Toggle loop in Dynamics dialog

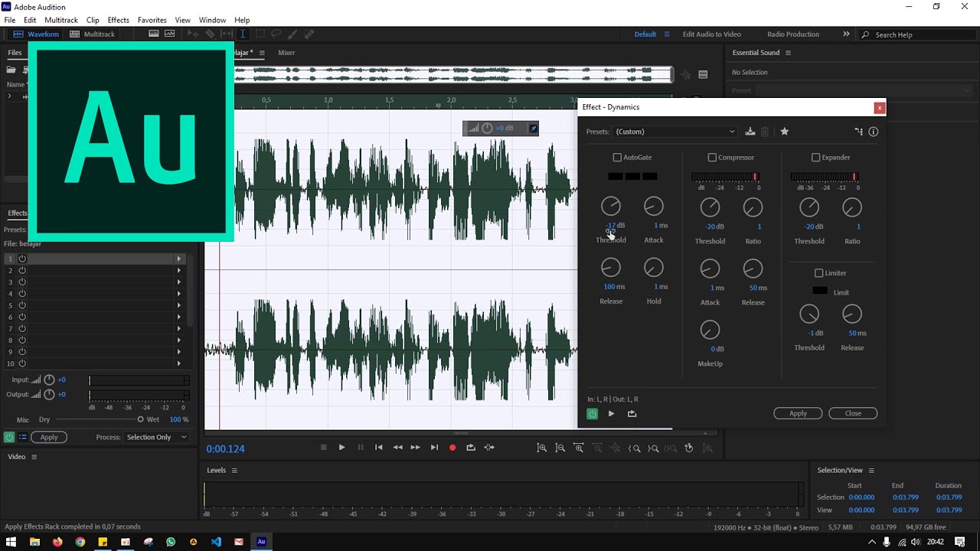point(632,414)
